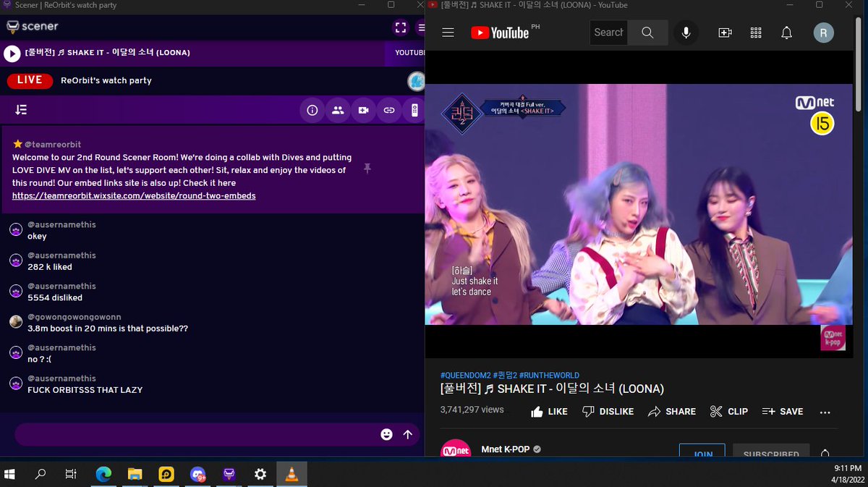Screen dimensions: 868x487
Task: Share the SHAKE IT video
Action: pos(671,411)
